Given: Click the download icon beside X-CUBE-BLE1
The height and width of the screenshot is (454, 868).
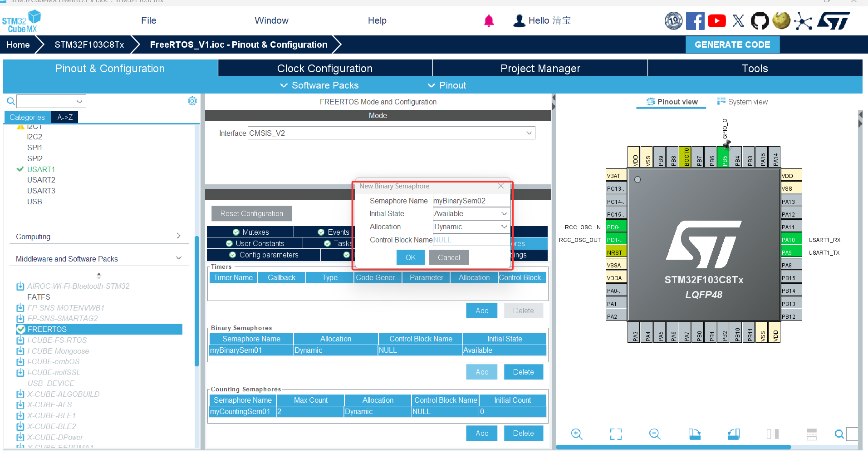Looking at the screenshot, I should [20, 415].
